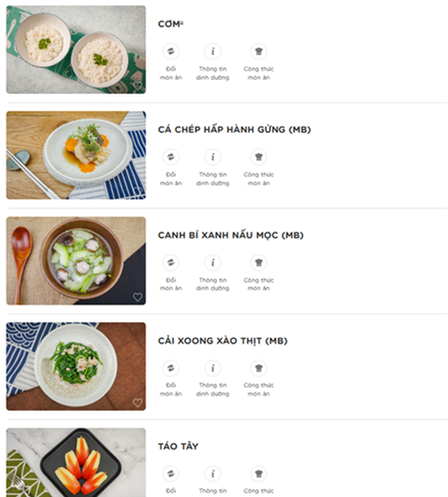Show nutrition info for Cải Xoong Xào Thịt
The width and height of the screenshot is (448, 497).
pyautogui.click(x=213, y=368)
